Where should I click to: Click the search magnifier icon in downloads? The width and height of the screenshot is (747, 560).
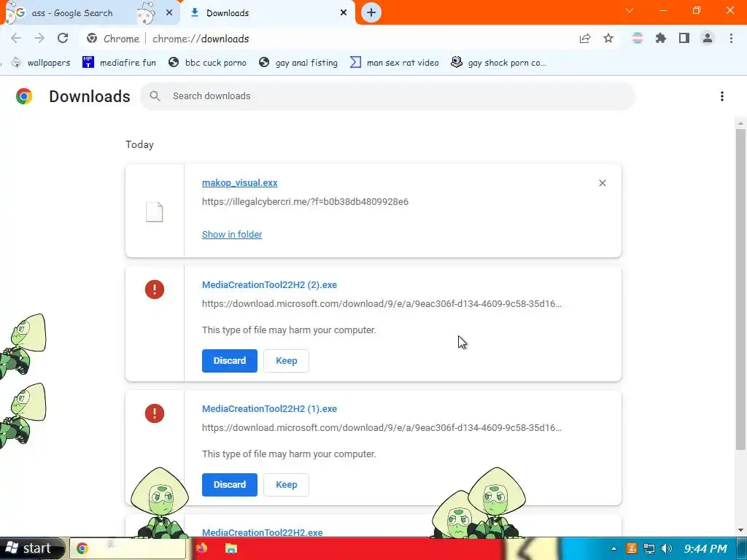[x=155, y=96]
